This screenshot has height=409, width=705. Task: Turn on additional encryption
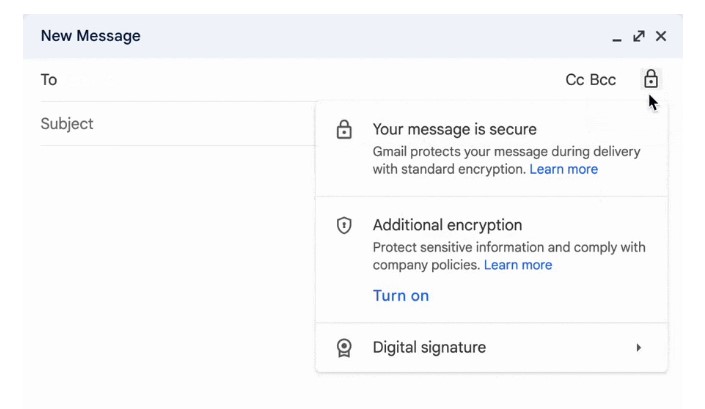[x=401, y=296]
